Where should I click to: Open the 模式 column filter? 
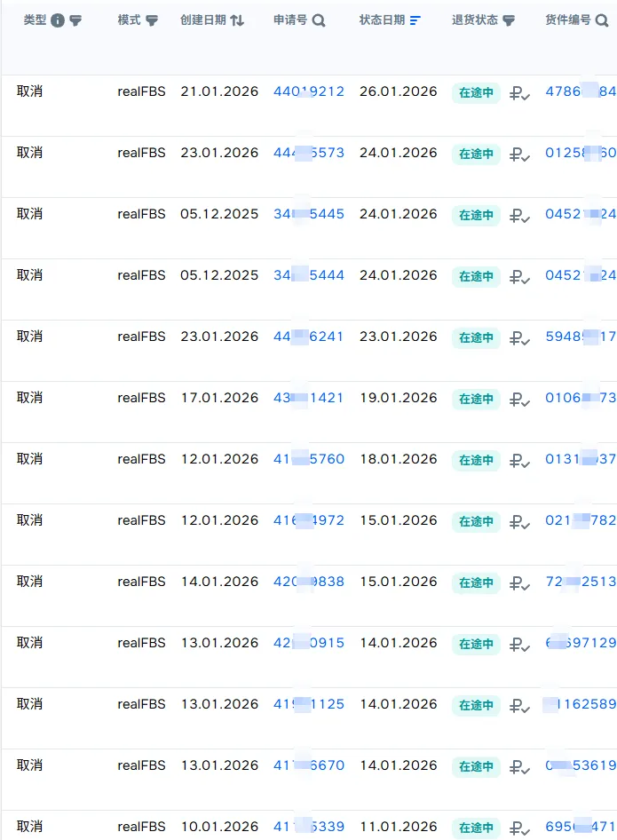pyautogui.click(x=152, y=20)
